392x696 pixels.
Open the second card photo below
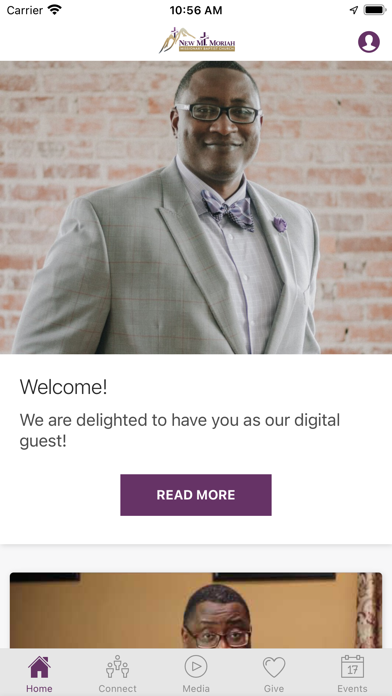click(x=196, y=610)
